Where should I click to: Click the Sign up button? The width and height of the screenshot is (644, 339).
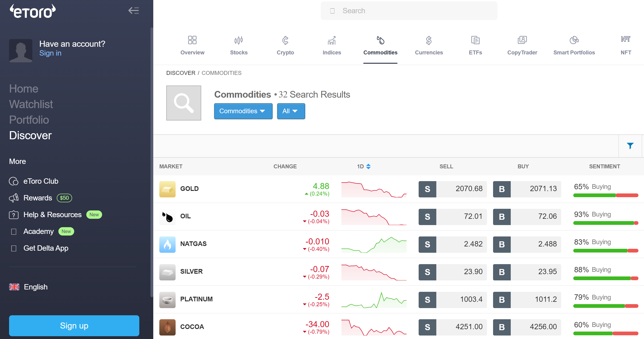[74, 326]
